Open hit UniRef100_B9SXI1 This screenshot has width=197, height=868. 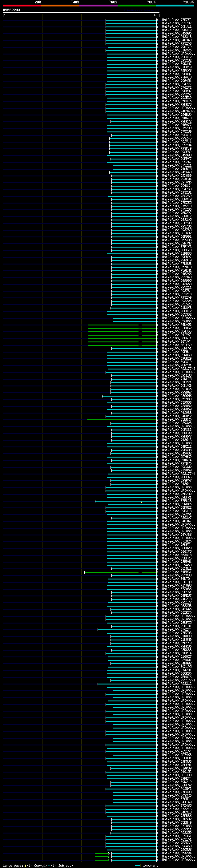click(x=176, y=135)
